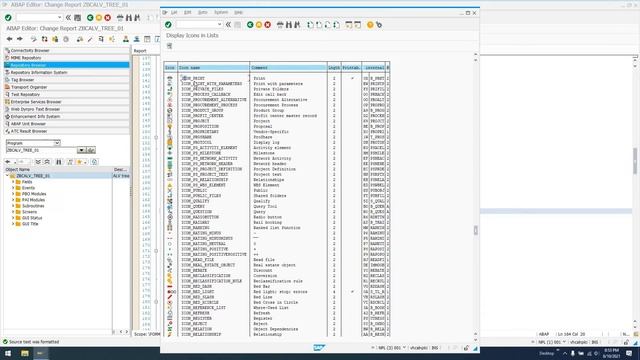Click the ZBCALV_TREE_01 program name input field
Screen dimensions: 640x360
41,150
